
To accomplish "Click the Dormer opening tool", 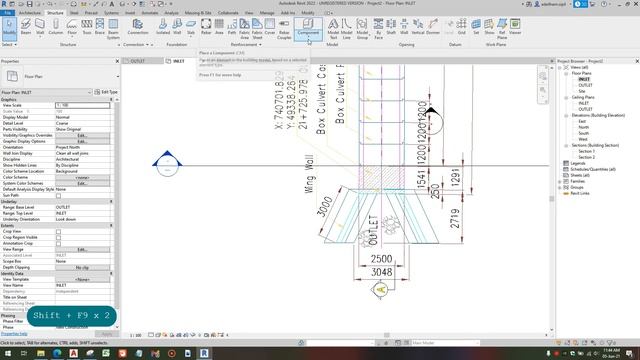I will coord(433,27).
